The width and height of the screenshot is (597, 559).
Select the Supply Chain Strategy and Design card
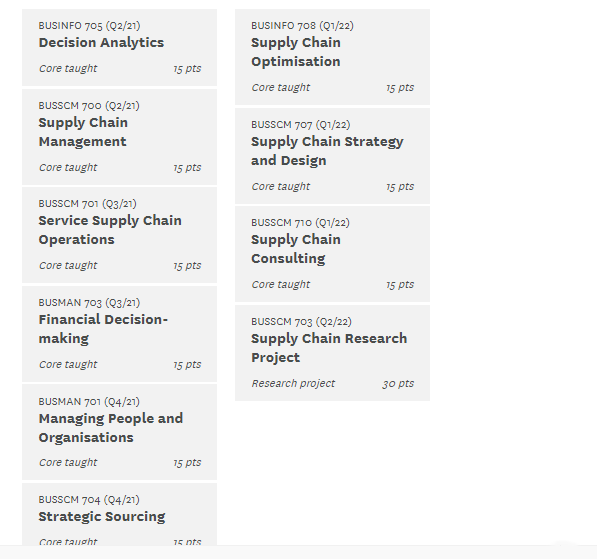[332, 156]
